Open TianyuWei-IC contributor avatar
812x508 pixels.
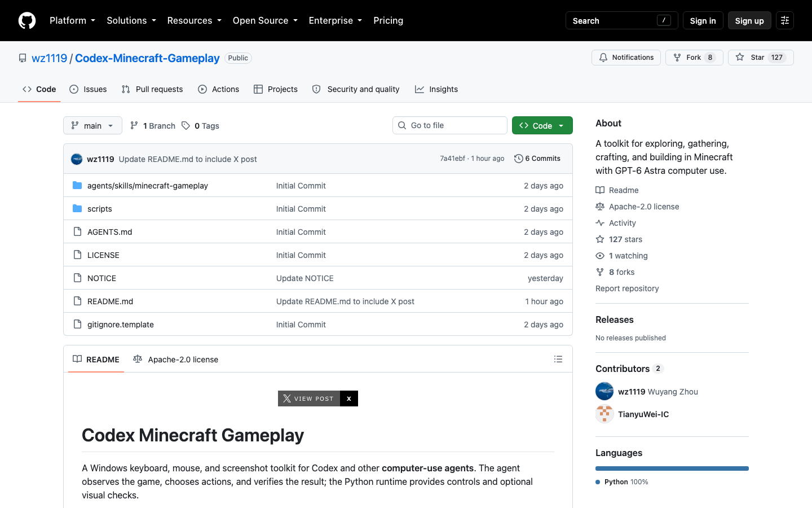[604, 414]
